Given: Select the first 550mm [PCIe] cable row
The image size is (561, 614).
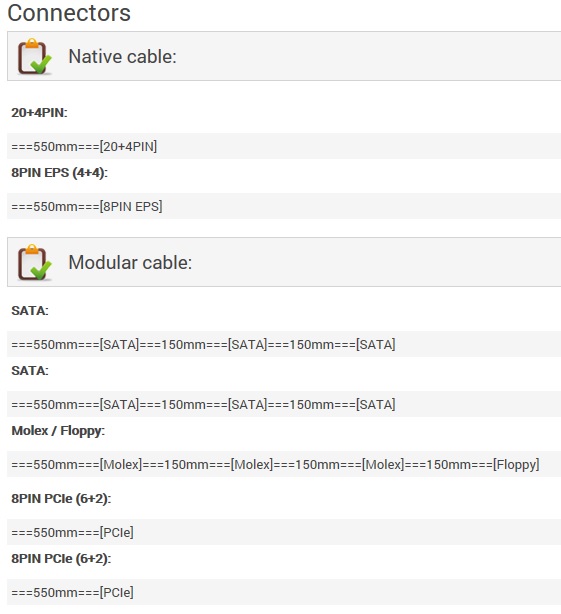Looking at the screenshot, I should pyautogui.click(x=284, y=532).
